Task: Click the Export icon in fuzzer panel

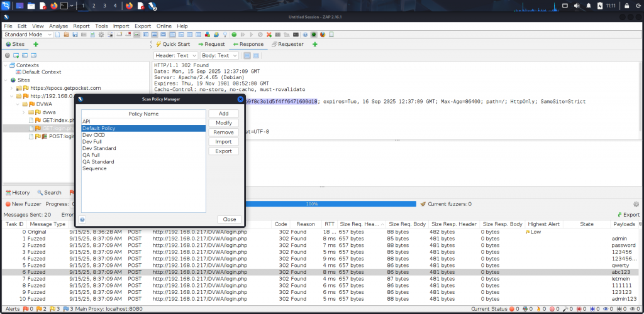Action: click(628, 215)
